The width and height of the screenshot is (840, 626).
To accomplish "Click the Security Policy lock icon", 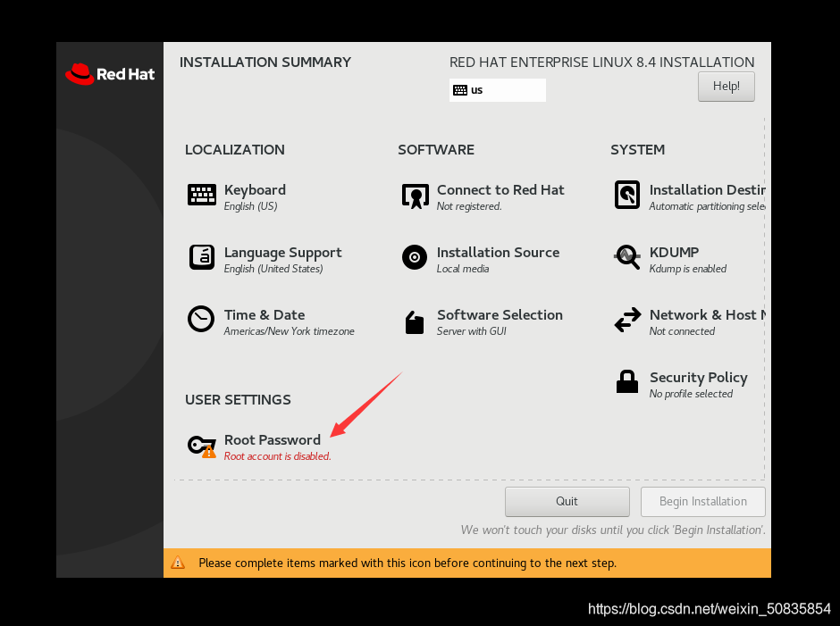I will [x=626, y=382].
